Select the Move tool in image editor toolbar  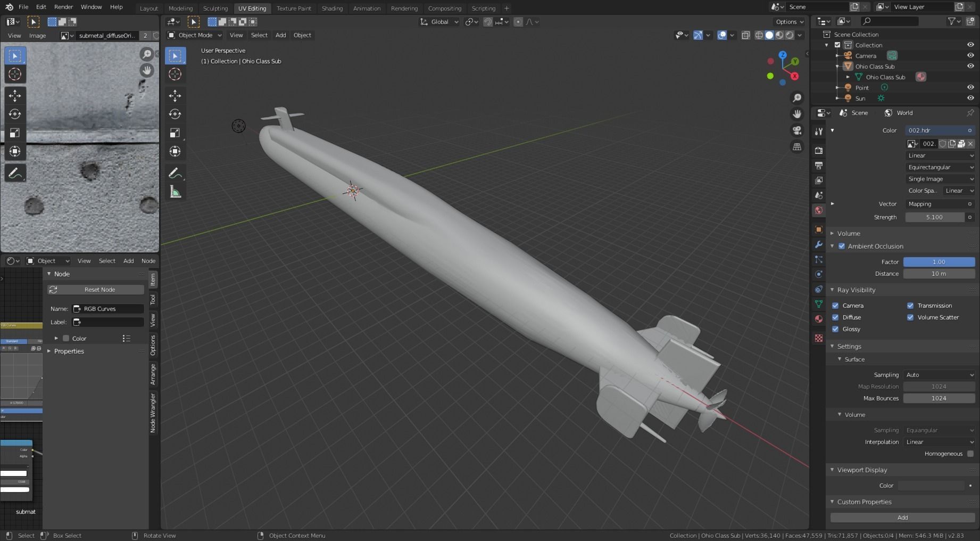pos(15,95)
